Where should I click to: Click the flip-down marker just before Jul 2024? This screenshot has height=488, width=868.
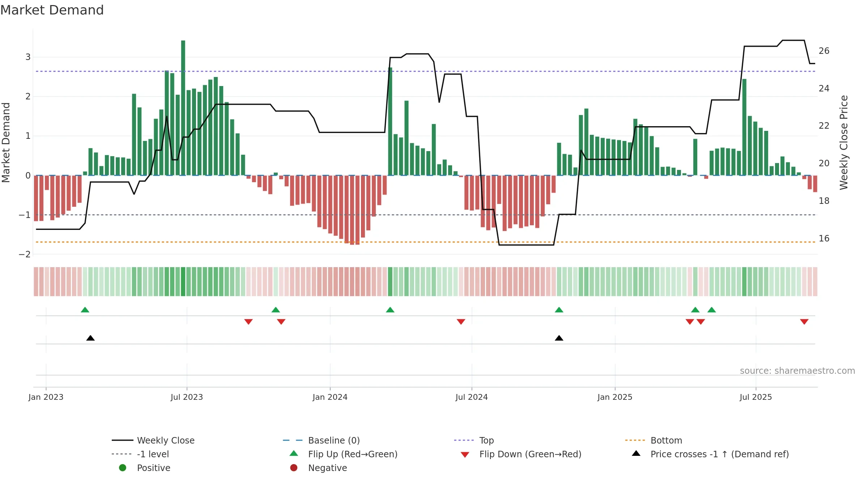point(461,322)
